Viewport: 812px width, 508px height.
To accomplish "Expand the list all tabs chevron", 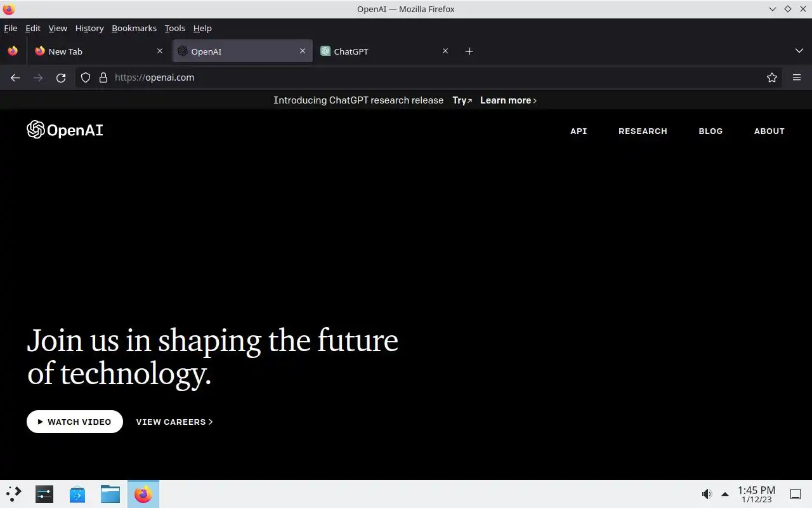I will [x=799, y=51].
